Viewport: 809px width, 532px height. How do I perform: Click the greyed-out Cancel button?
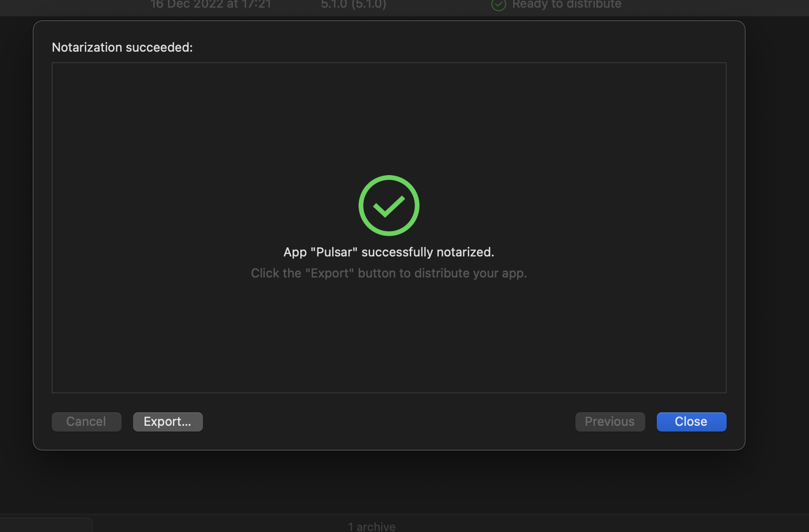click(86, 421)
